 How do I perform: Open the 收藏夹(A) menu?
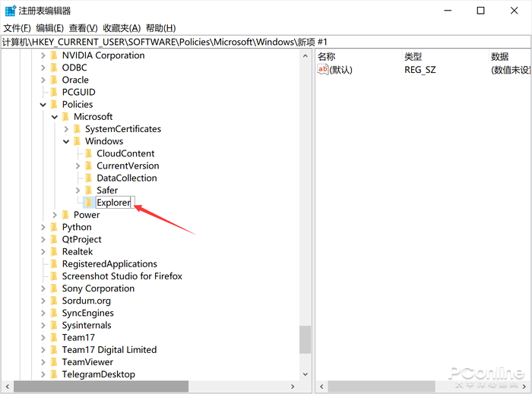pos(122,28)
